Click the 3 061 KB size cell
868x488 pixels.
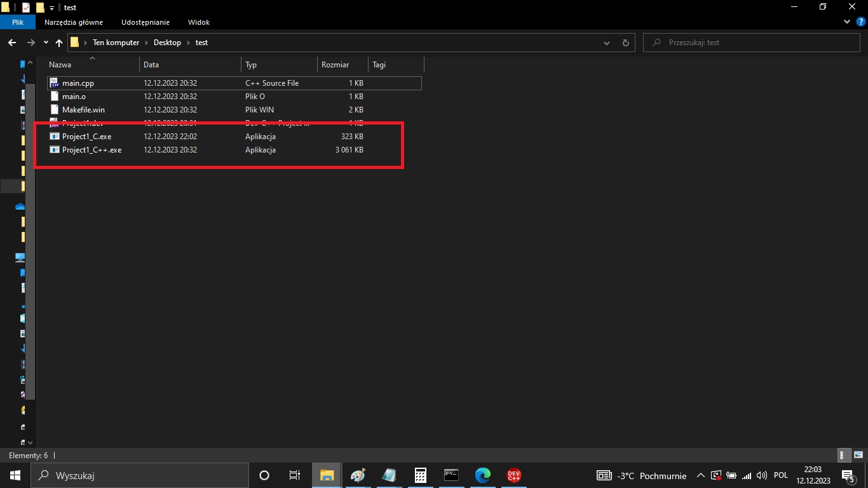(349, 150)
